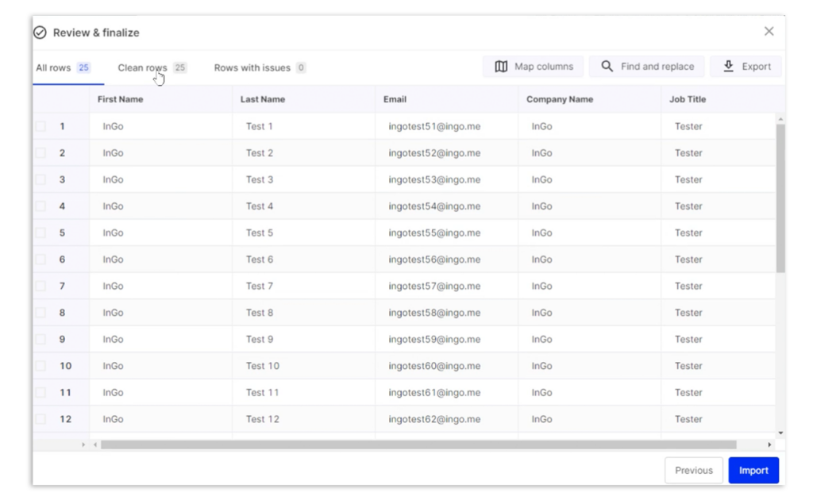Select the Last Name cell Test 5
The width and height of the screenshot is (813, 504).
(304, 233)
